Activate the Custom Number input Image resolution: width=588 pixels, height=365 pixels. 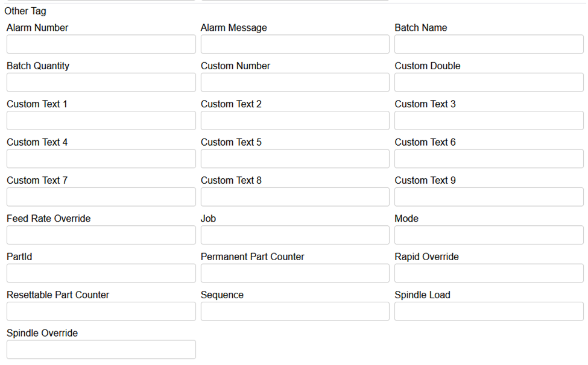point(295,83)
